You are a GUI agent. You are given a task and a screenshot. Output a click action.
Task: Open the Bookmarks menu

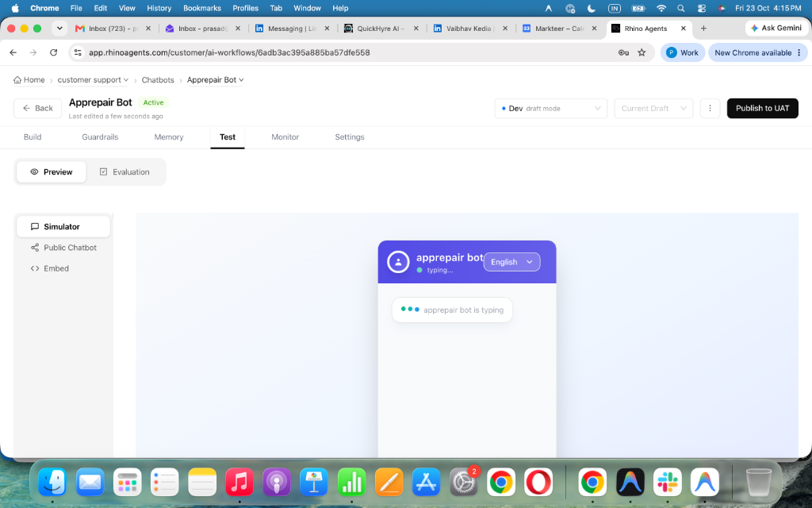(202, 8)
